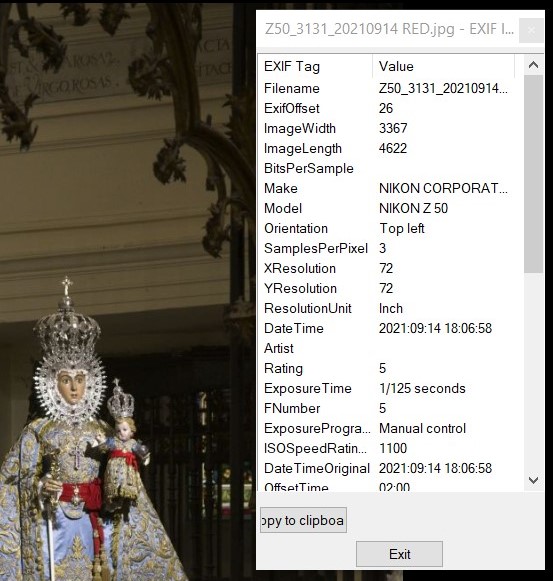Select the SamplesPerPixel row
This screenshot has height=581, width=553.
tap(391, 249)
